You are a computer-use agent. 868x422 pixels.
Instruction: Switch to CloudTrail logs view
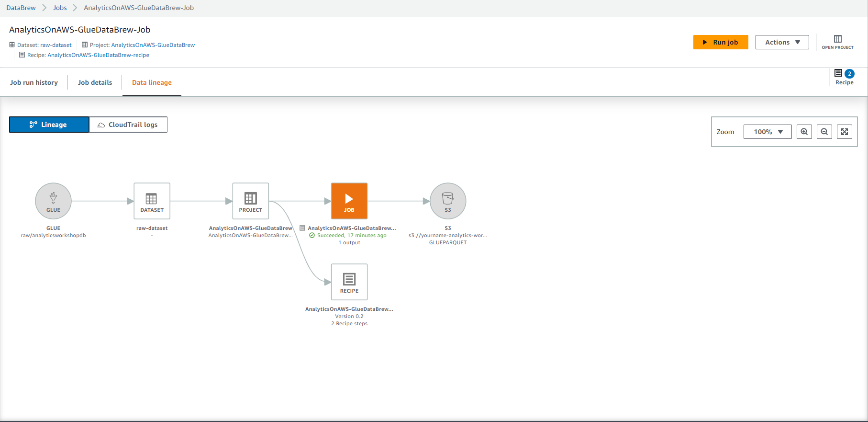(128, 125)
